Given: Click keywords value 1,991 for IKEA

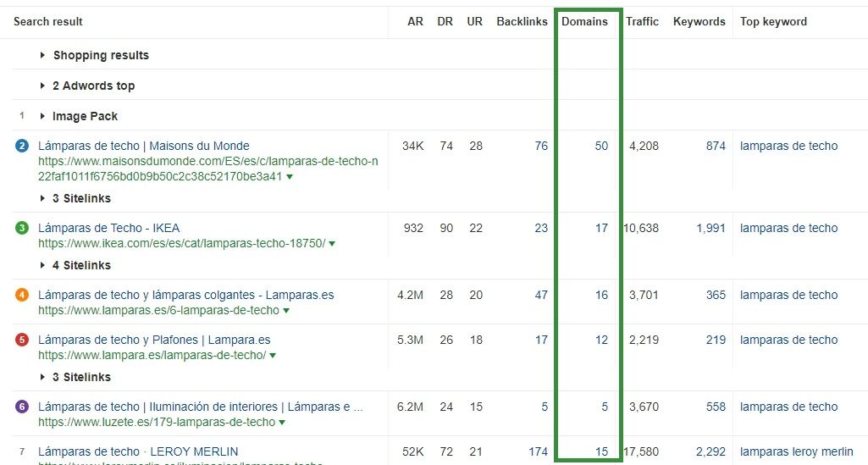Looking at the screenshot, I should (710, 228).
